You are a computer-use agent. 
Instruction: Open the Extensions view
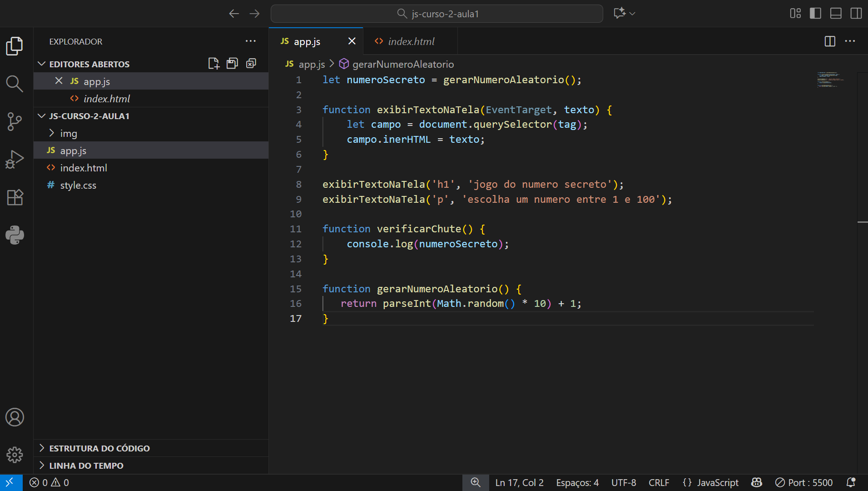point(15,197)
